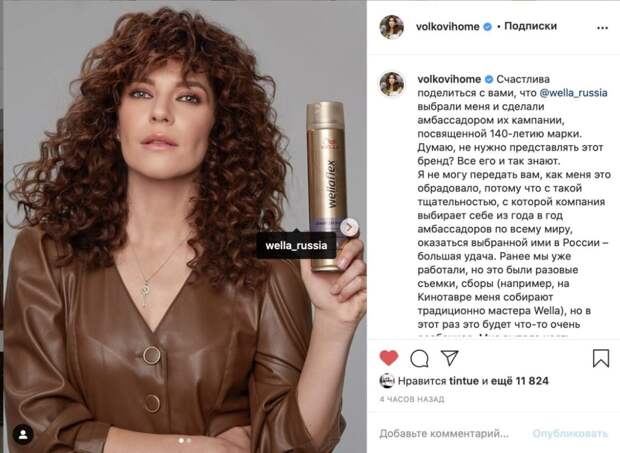Open the wella_russia photo tag
Image resolution: width=620 pixels, height=453 pixels.
click(296, 245)
